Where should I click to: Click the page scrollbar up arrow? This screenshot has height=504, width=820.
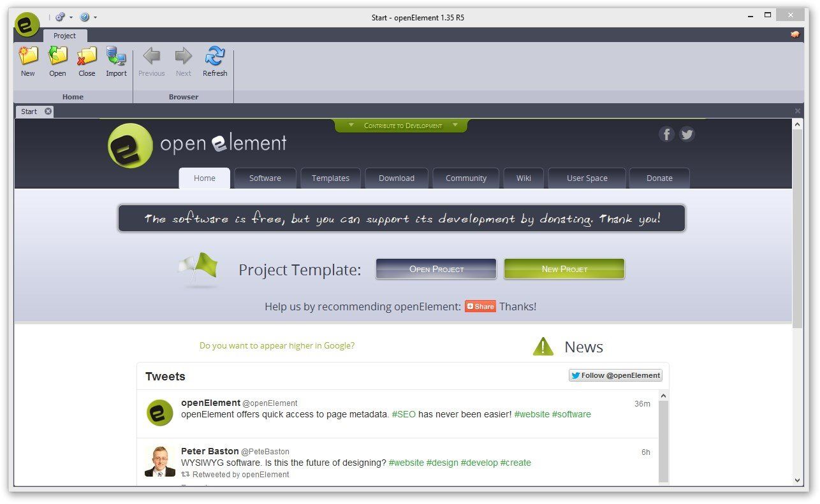tap(798, 124)
